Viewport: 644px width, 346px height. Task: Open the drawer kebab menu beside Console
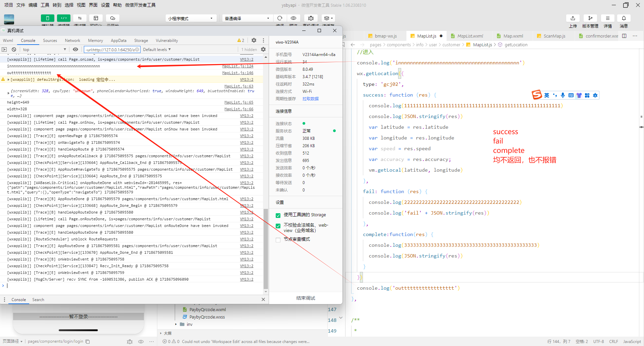click(x=4, y=299)
